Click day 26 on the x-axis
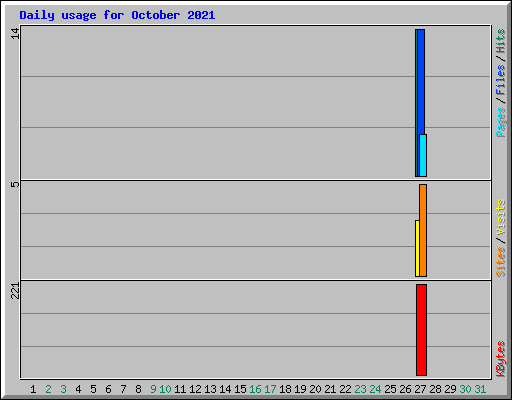Screen dimensions: 512x400 tap(405, 389)
